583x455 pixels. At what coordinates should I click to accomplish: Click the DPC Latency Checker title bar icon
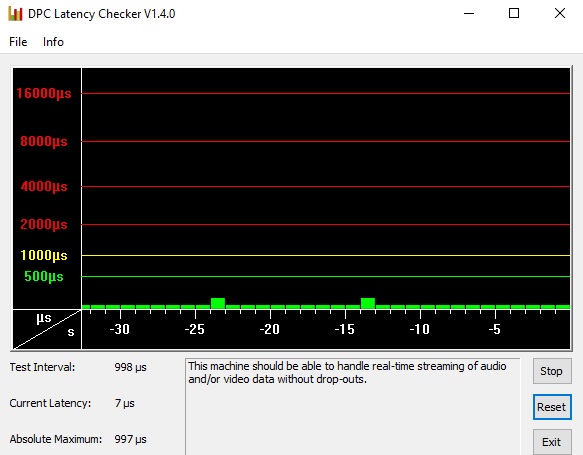[x=15, y=14]
